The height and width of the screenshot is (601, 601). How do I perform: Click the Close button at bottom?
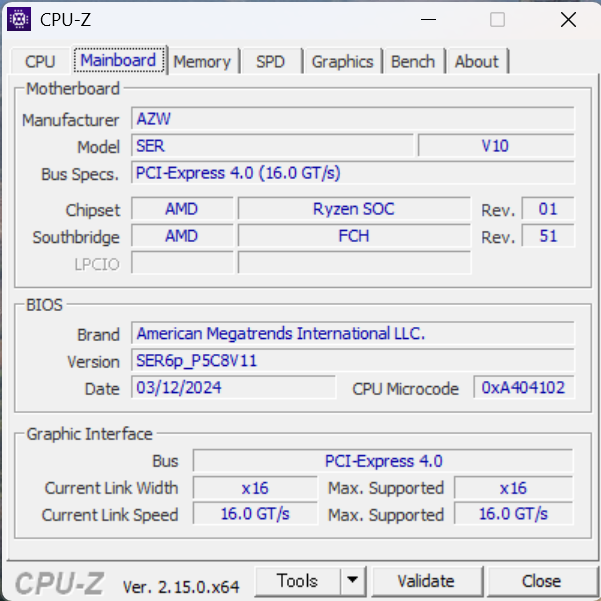(541, 581)
